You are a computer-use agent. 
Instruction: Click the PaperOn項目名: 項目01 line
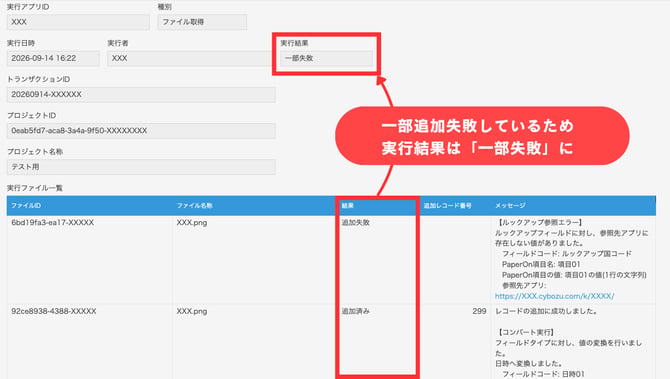tap(541, 264)
